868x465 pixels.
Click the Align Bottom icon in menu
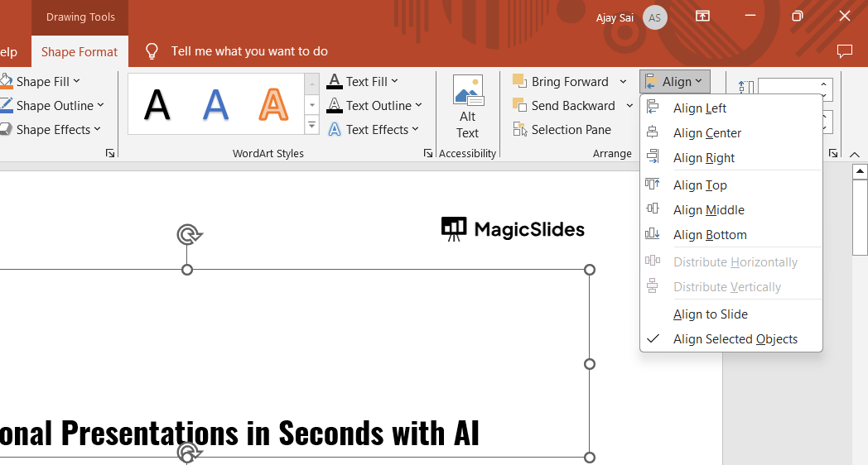[653, 234]
